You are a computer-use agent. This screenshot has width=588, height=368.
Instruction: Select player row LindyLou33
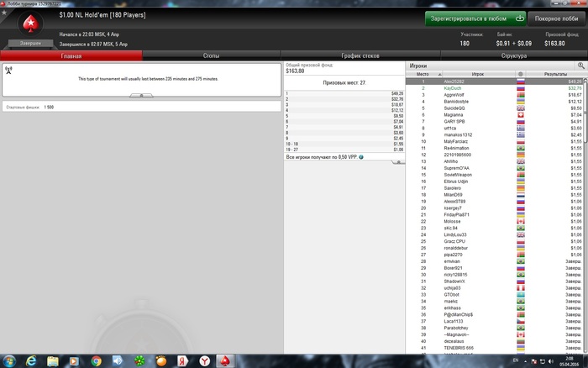pos(494,234)
